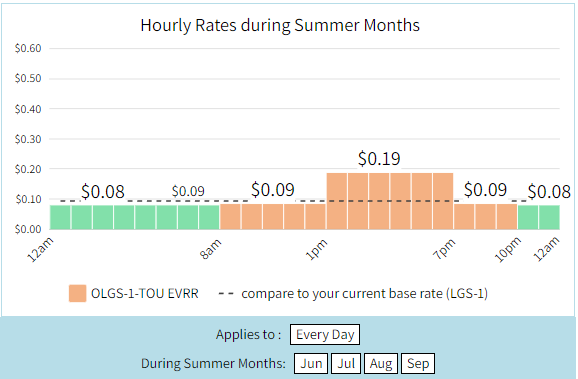Click the orange bar just after 8am
Viewport: 578px width, 379px height.
(x=230, y=216)
